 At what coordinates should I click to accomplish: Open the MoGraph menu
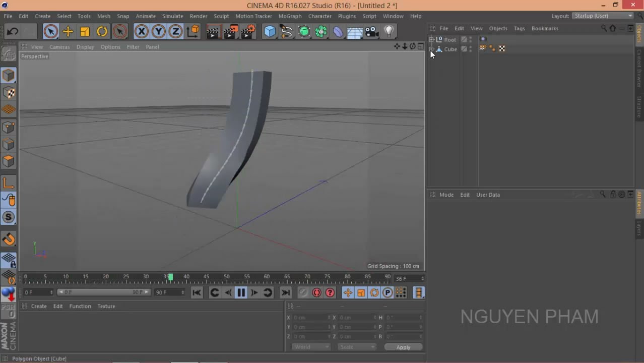coord(290,16)
